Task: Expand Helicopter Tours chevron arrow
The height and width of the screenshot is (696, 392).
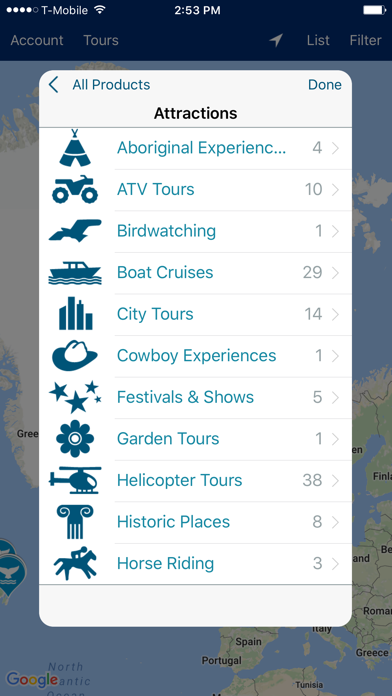Action: 335,480
